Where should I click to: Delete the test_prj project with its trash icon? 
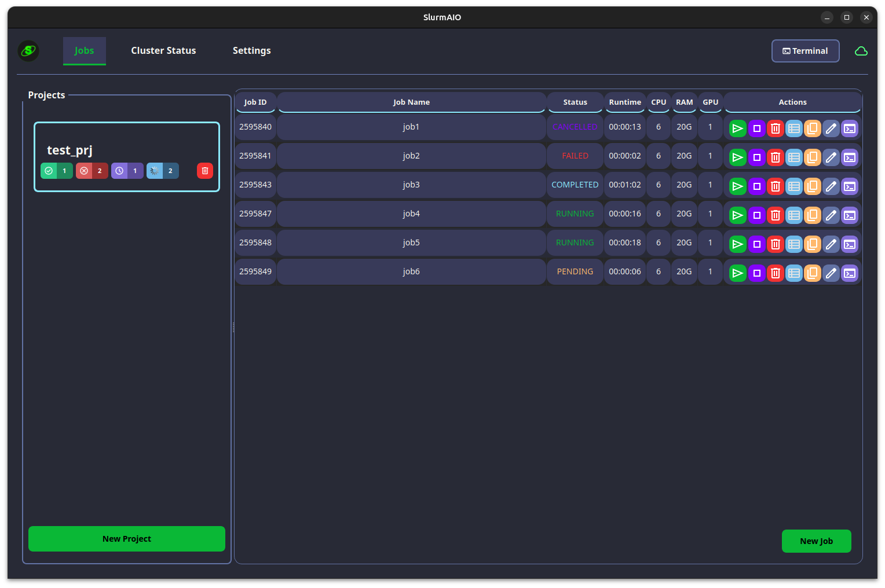tap(204, 171)
